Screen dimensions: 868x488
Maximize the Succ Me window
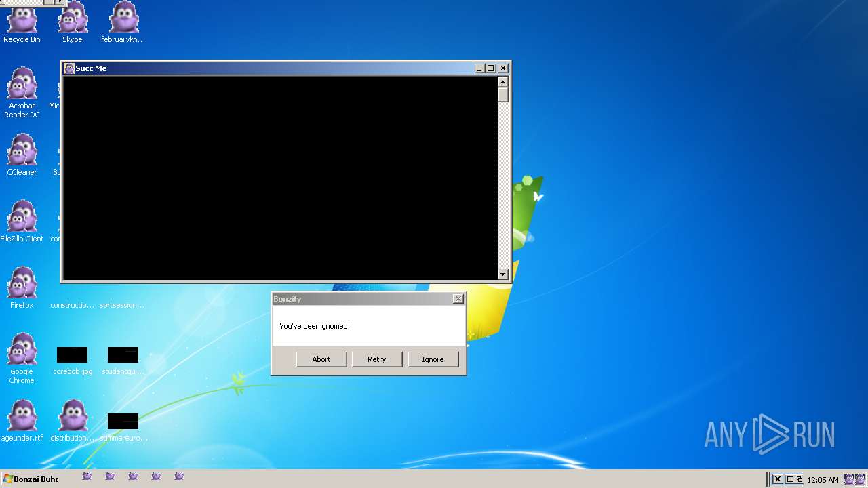[x=491, y=68]
